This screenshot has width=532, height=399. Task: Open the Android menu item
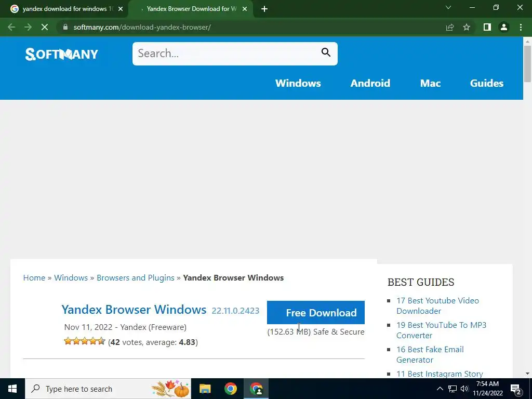tap(370, 83)
